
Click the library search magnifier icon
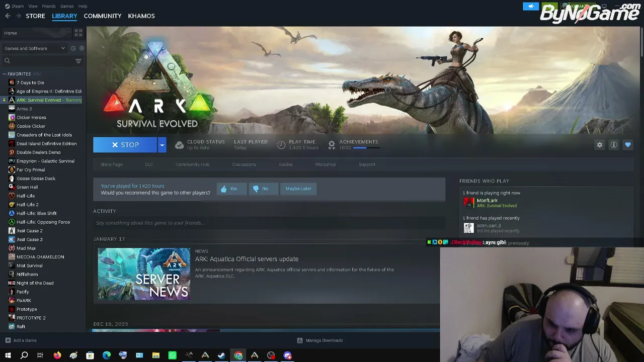click(7, 61)
